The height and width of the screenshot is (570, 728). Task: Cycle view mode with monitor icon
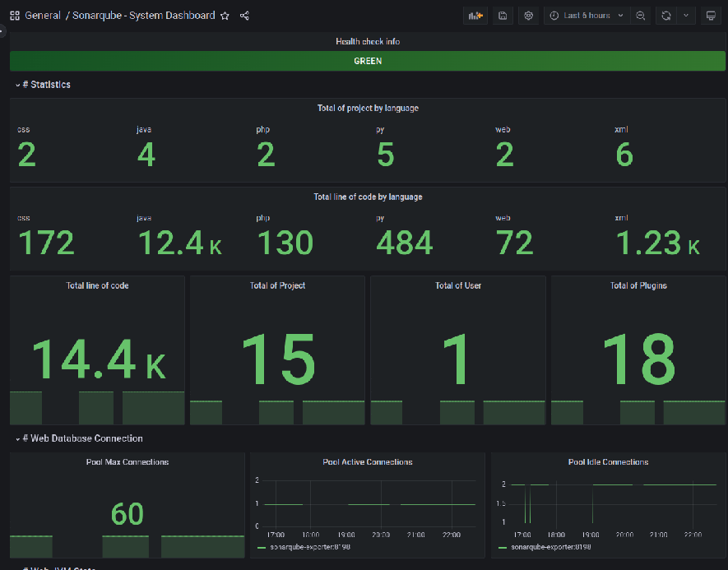coord(711,16)
